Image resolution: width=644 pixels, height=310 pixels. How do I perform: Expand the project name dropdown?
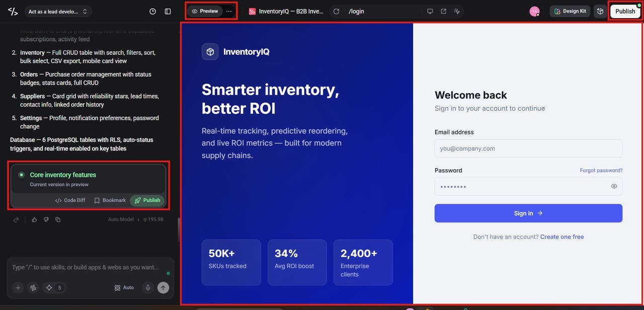click(58, 11)
